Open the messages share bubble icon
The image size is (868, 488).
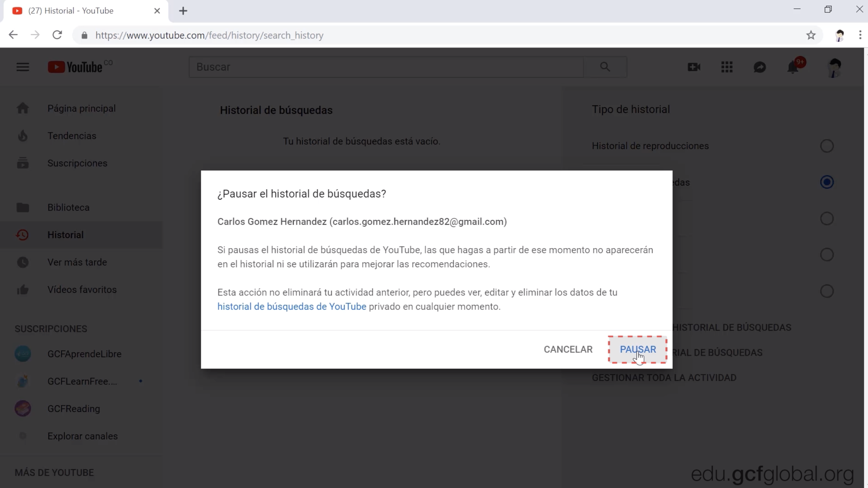coord(759,67)
